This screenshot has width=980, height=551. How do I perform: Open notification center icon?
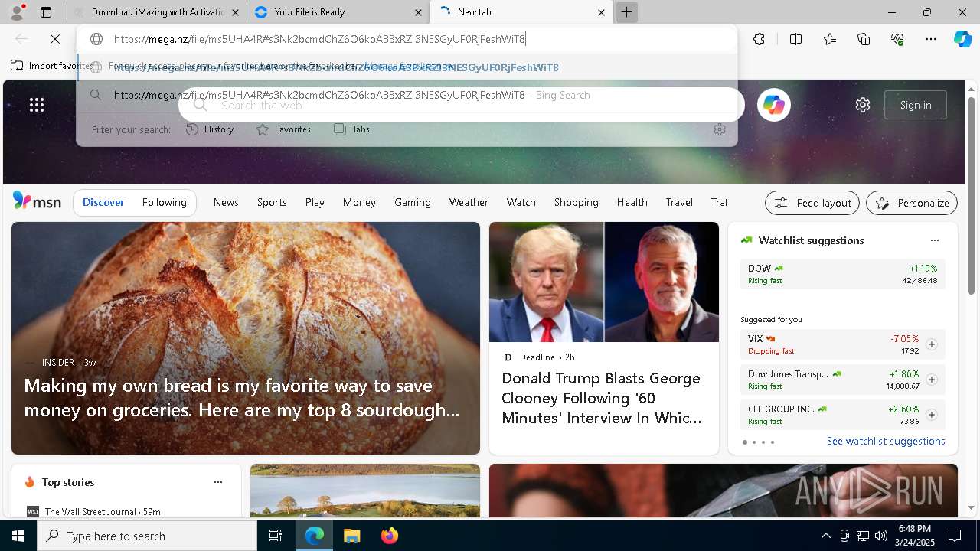(x=955, y=536)
